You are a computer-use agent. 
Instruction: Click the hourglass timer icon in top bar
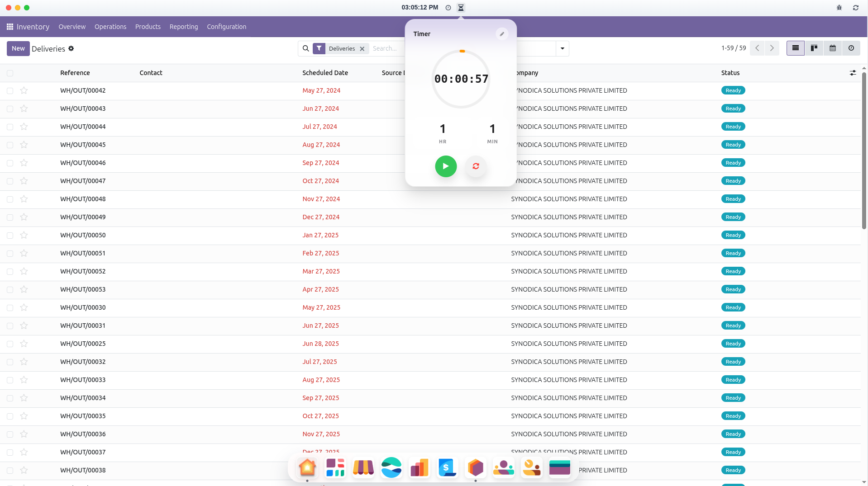tap(461, 8)
